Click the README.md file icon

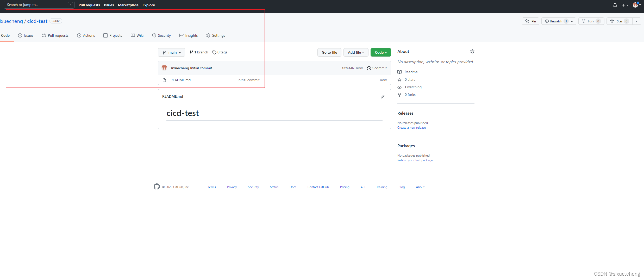point(164,80)
